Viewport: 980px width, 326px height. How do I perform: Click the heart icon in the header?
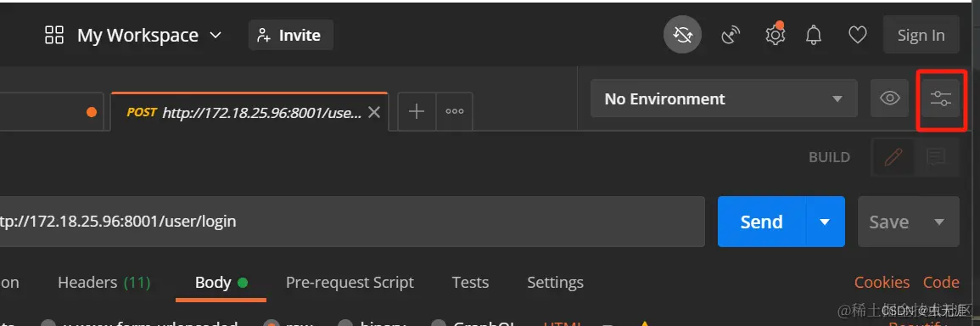point(857,36)
